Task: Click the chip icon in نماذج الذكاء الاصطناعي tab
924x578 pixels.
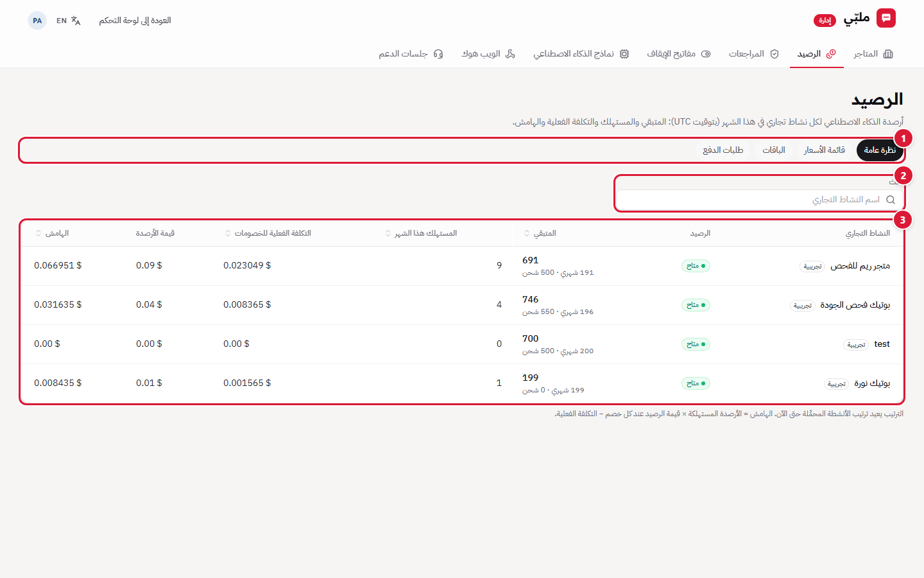Action: (x=624, y=54)
